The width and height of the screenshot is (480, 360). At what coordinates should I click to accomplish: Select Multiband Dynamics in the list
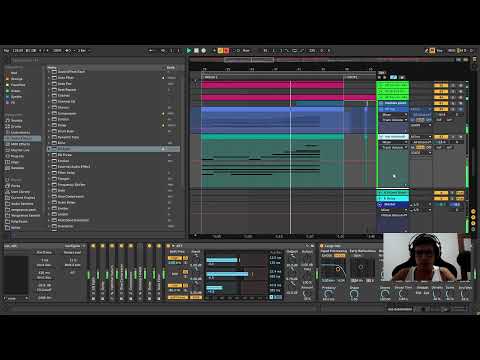click(x=73, y=220)
